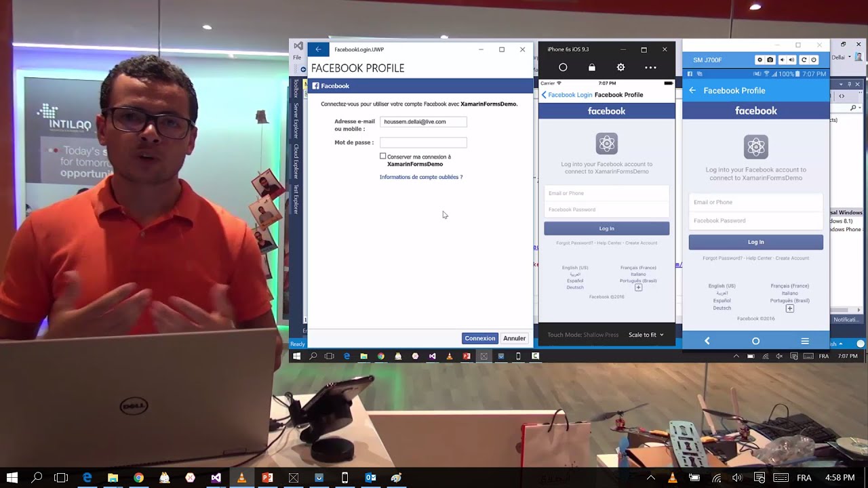Tap Forgot Password? on iPhone screen
The height and width of the screenshot is (488, 868).
[x=574, y=243]
